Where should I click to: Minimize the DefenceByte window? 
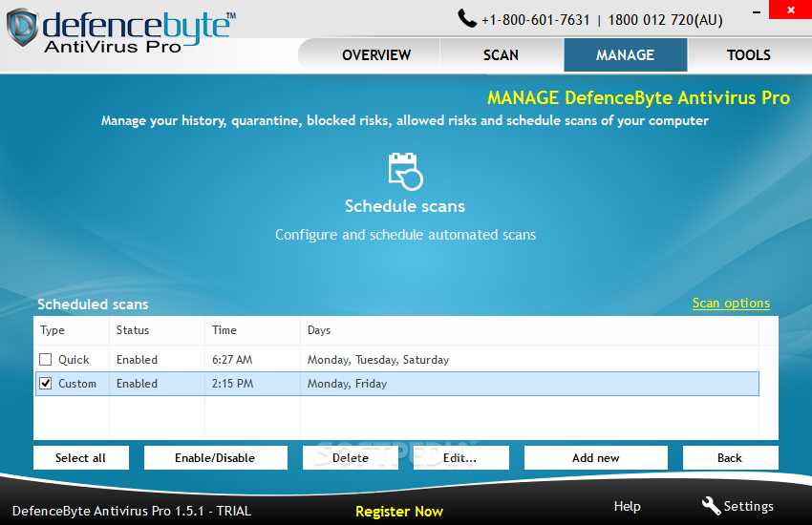pyautogui.click(x=757, y=11)
